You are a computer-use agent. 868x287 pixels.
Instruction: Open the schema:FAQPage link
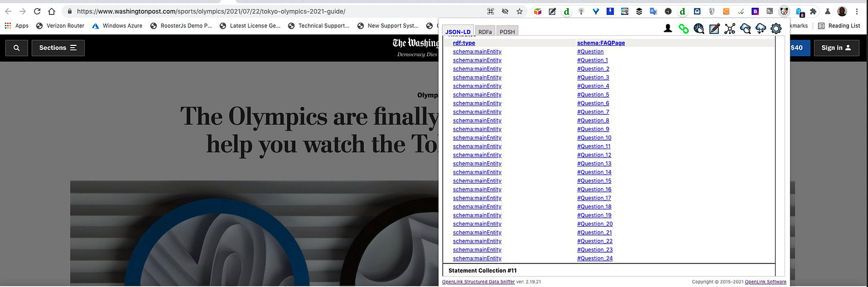click(x=601, y=43)
